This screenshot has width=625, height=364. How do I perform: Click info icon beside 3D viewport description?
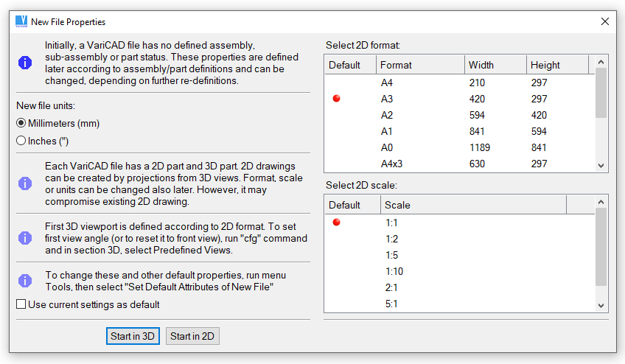pyautogui.click(x=25, y=238)
